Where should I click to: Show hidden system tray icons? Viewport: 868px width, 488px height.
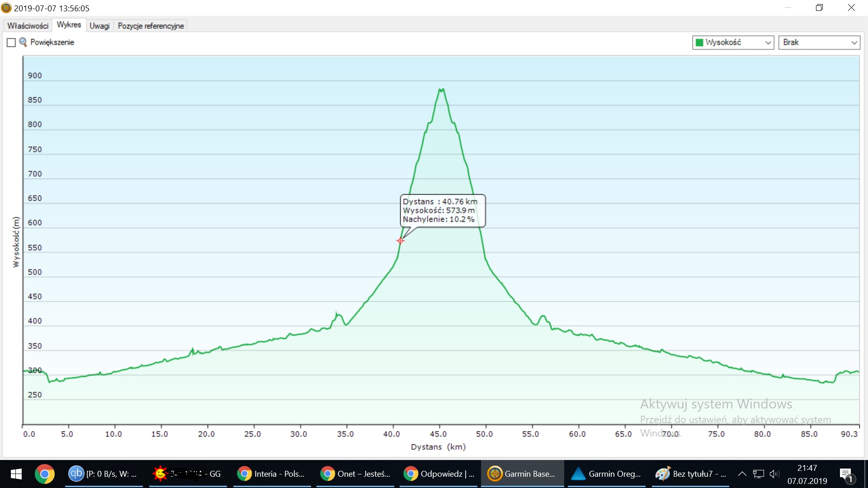[742, 474]
